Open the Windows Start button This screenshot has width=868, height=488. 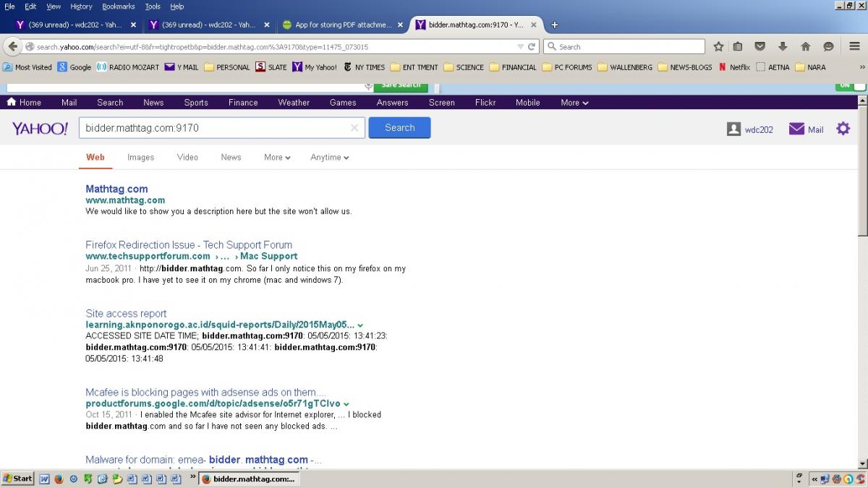coord(17,479)
